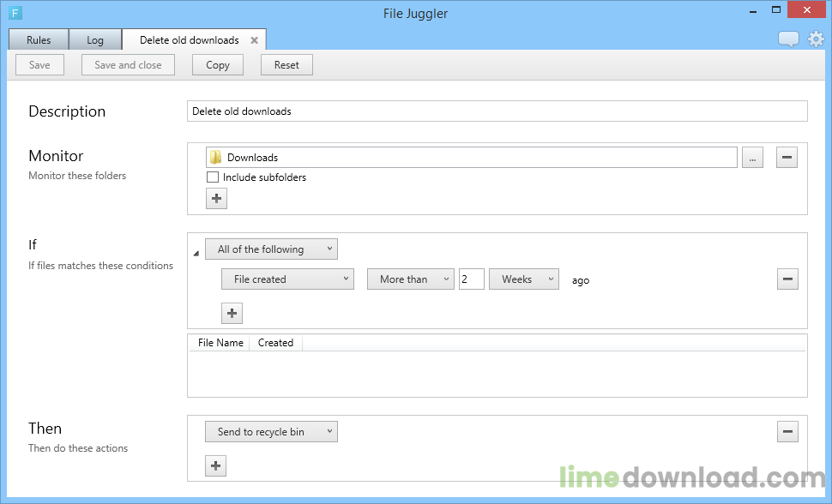Copy this rule
832x504 pixels.
(x=217, y=64)
